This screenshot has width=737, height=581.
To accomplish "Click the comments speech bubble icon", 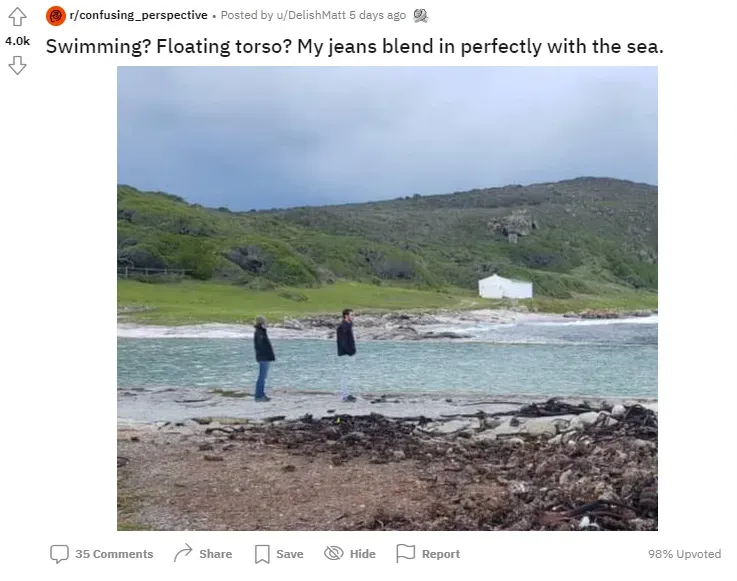I will pyautogui.click(x=59, y=554).
